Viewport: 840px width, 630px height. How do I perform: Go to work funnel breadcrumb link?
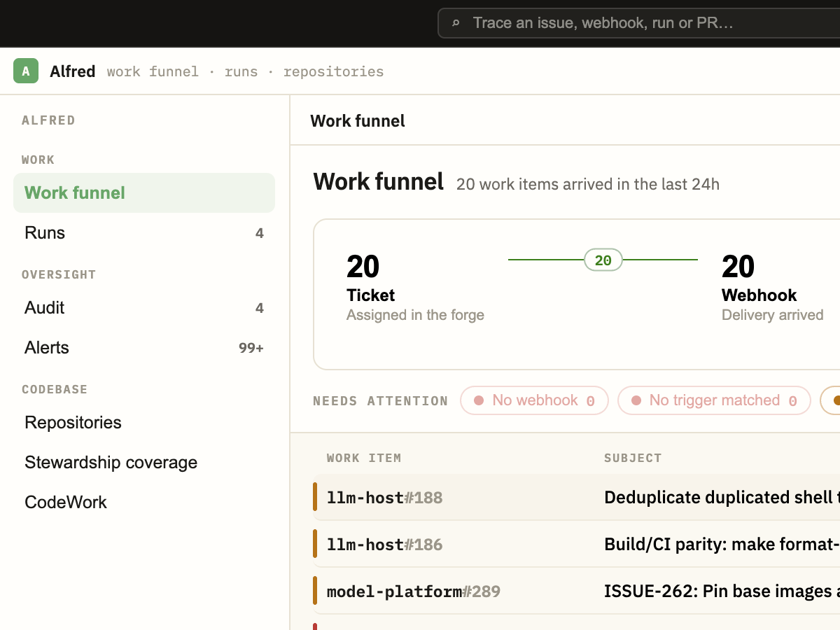pos(153,71)
